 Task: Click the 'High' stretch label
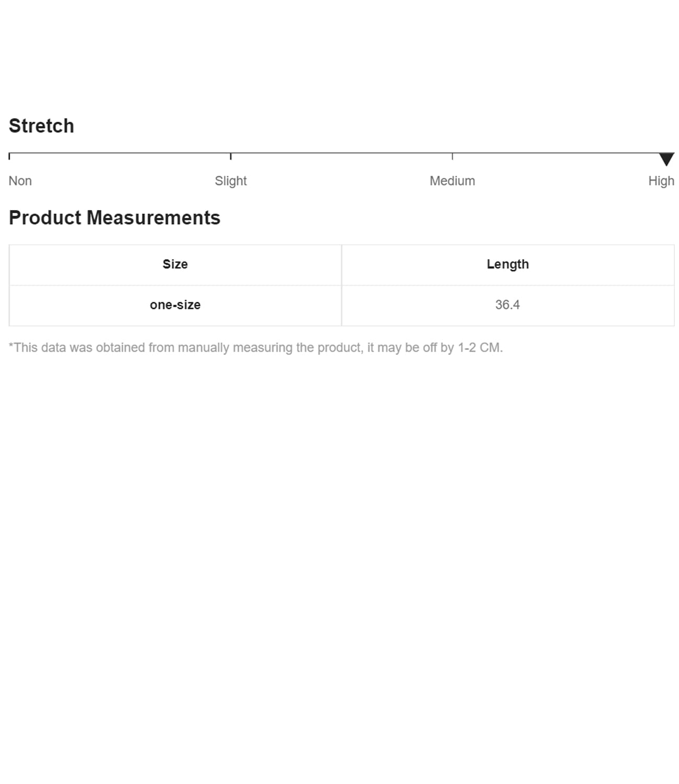[x=661, y=181]
